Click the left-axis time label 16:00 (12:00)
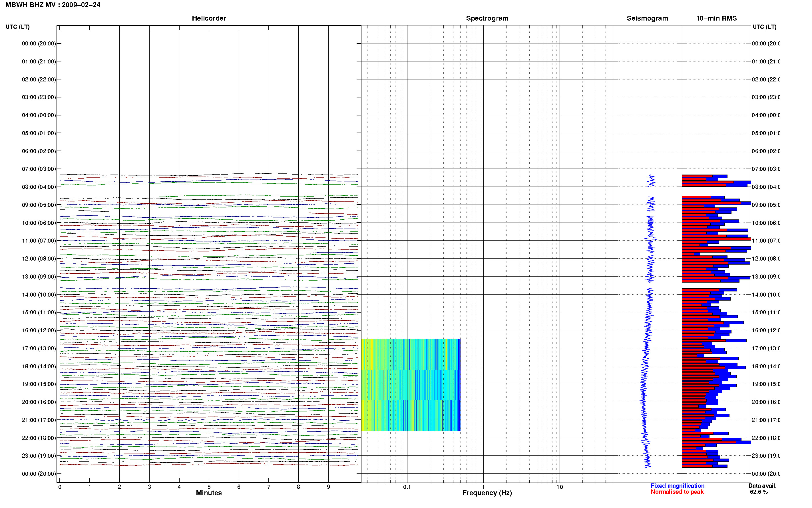 (39, 330)
